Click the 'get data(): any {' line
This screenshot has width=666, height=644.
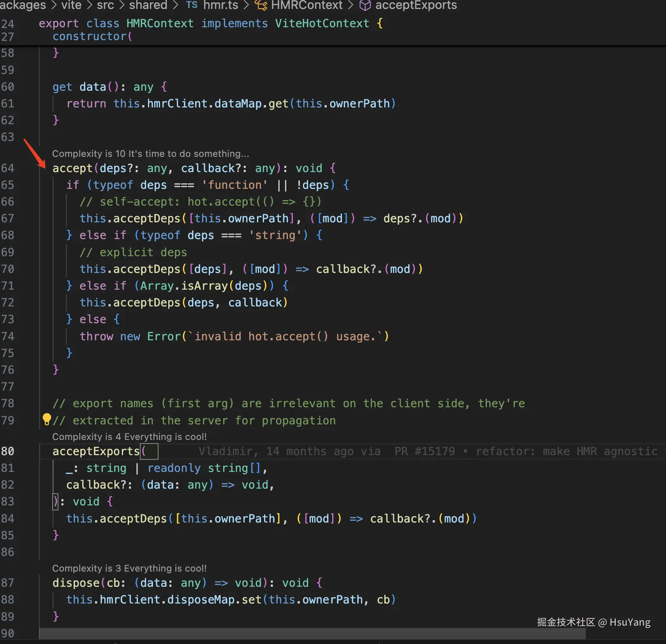(x=110, y=87)
